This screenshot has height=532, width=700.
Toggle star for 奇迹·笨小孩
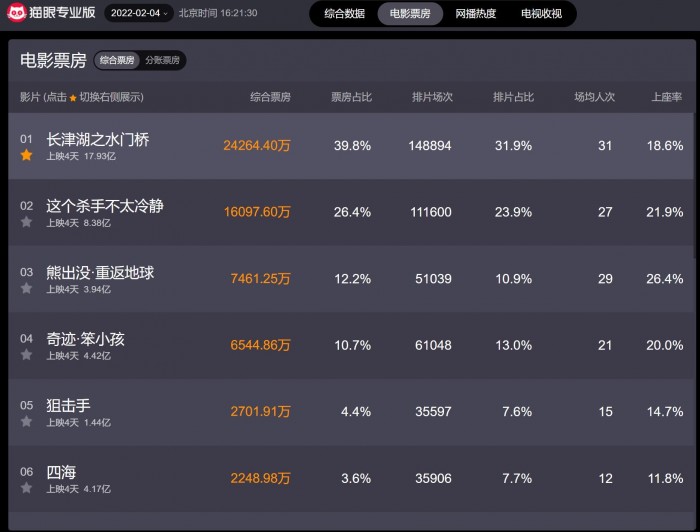[26, 354]
